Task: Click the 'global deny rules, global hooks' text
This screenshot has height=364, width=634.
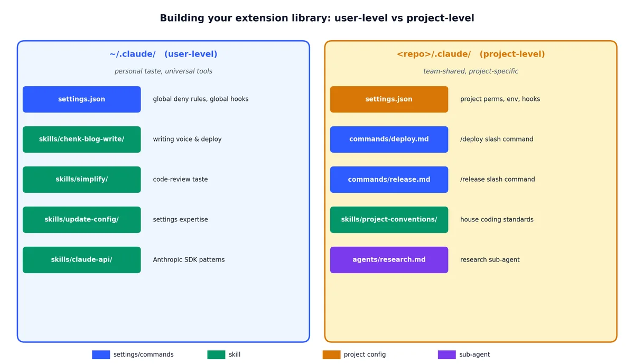Action: [201, 99]
